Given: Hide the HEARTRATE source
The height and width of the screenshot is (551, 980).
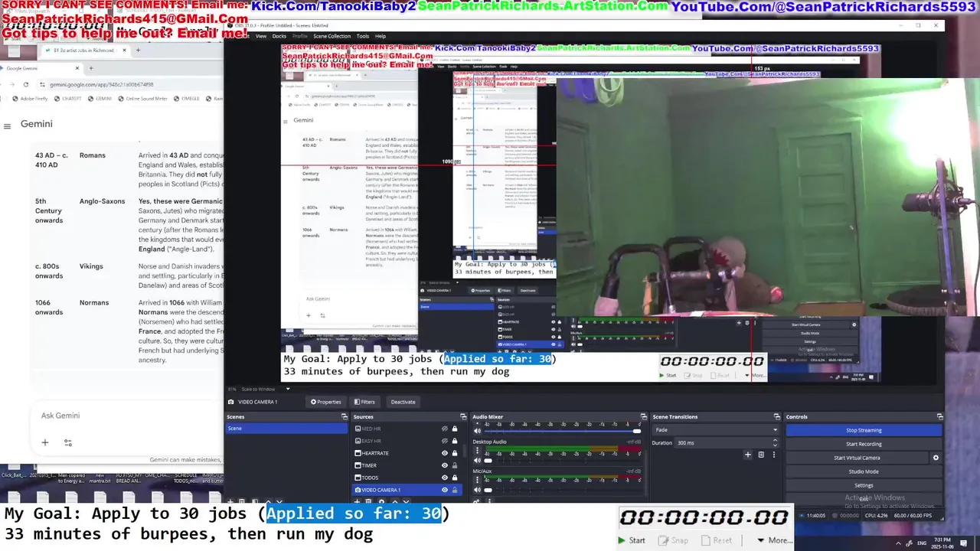Looking at the screenshot, I should (x=444, y=453).
